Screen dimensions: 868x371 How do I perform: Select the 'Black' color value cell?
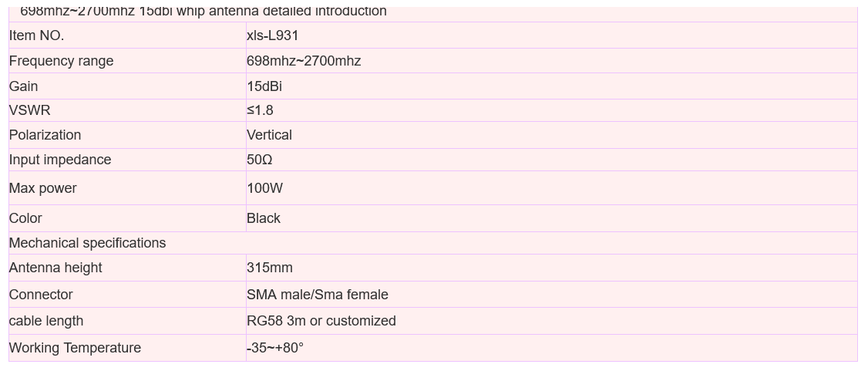click(551, 218)
